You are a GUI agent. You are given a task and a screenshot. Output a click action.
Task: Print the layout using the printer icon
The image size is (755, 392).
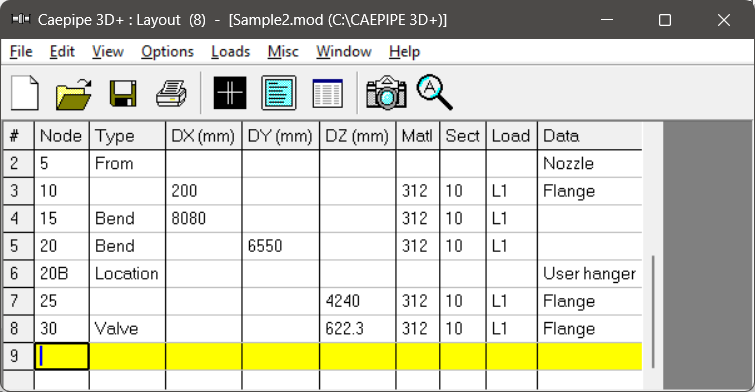171,93
